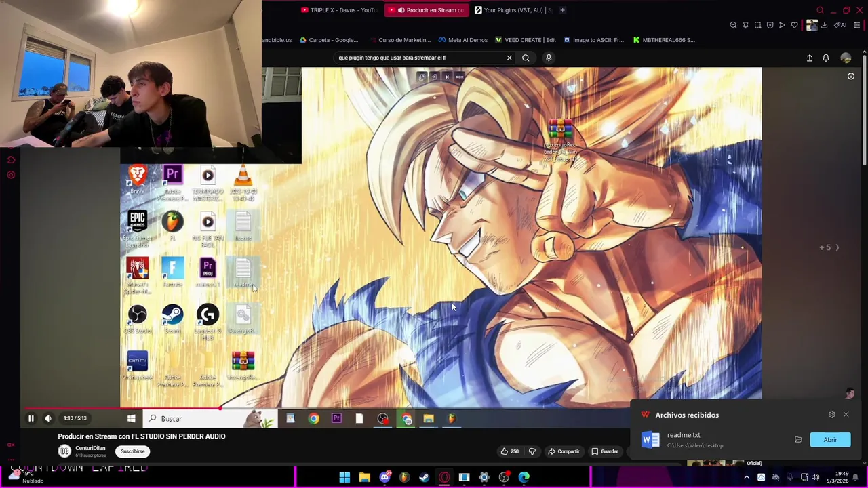The image size is (868, 488).
Task: Click the info icon above the video
Action: tap(851, 77)
